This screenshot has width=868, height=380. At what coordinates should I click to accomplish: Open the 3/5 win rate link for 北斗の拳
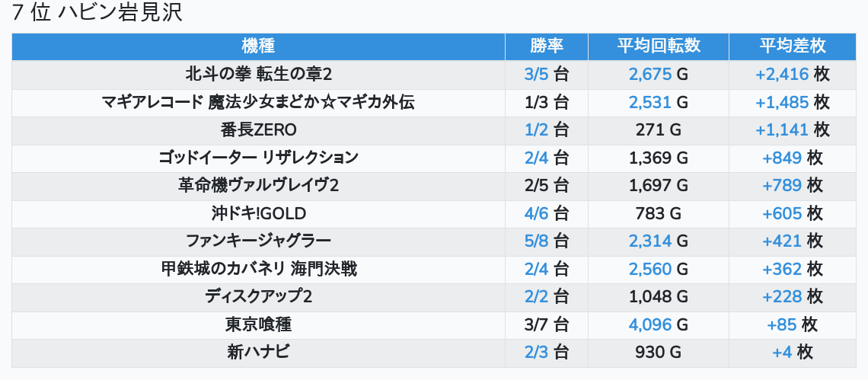(x=537, y=75)
